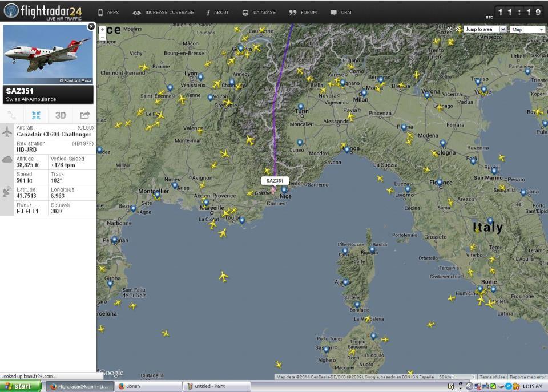The height and width of the screenshot is (392, 548).
Task: Click the help question-mark tray icon
Action: pos(451,386)
